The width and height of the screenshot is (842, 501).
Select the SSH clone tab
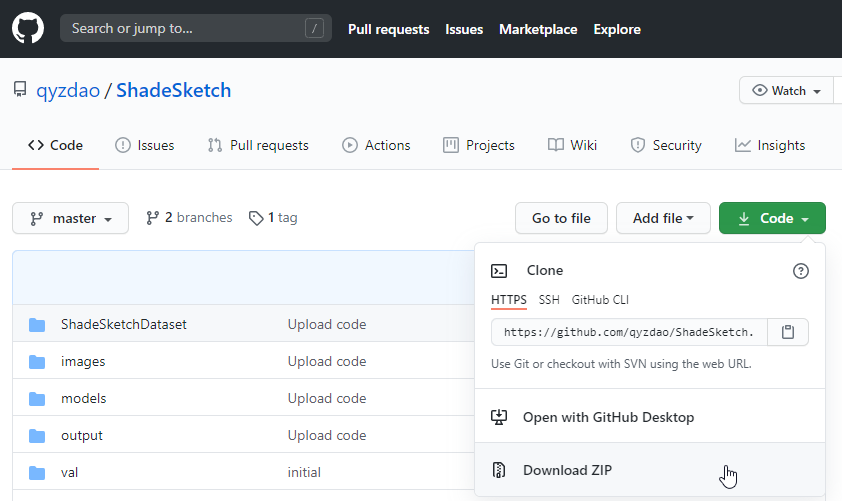pos(549,300)
